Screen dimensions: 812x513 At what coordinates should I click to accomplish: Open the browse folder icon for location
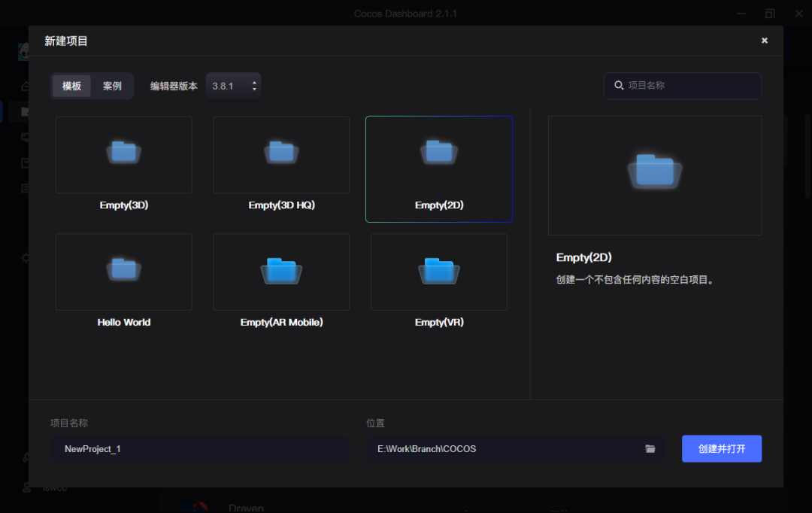point(650,449)
